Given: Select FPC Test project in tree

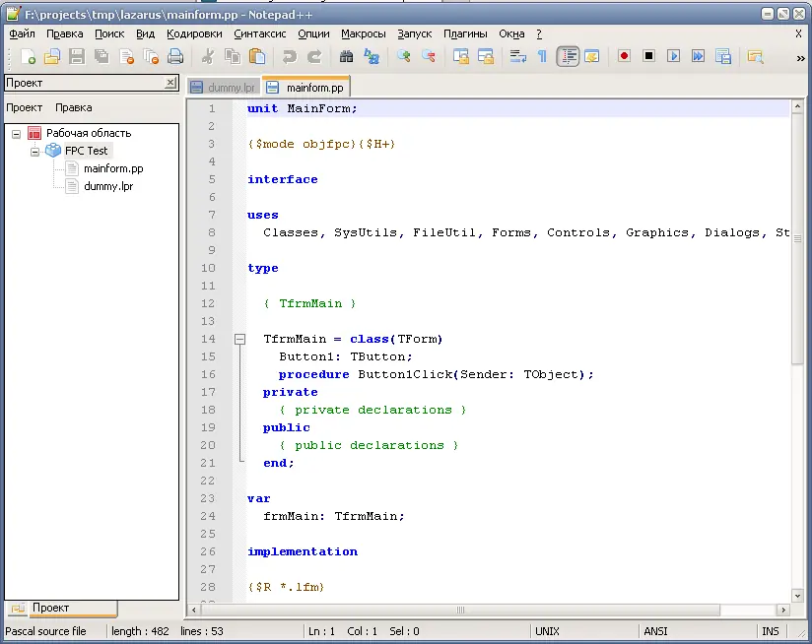Looking at the screenshot, I should (86, 151).
